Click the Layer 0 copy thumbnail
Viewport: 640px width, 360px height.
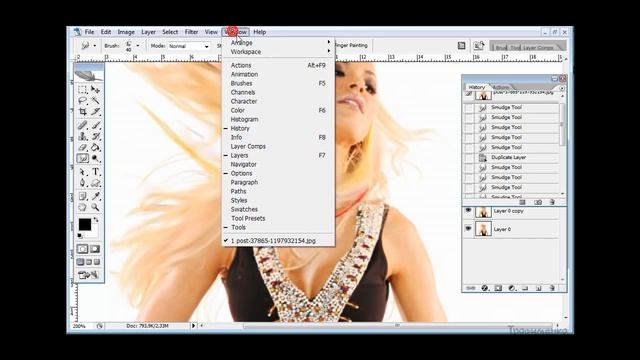[483, 212]
